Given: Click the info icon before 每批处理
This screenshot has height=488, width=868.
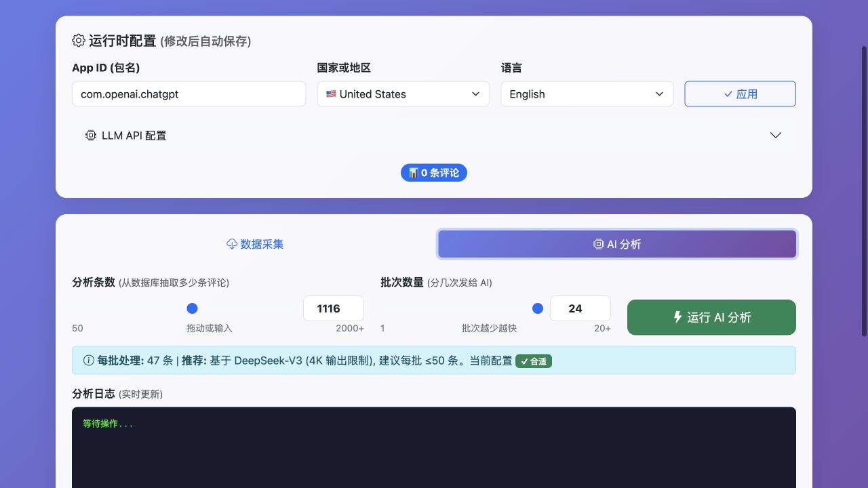Looking at the screenshot, I should pyautogui.click(x=88, y=361).
